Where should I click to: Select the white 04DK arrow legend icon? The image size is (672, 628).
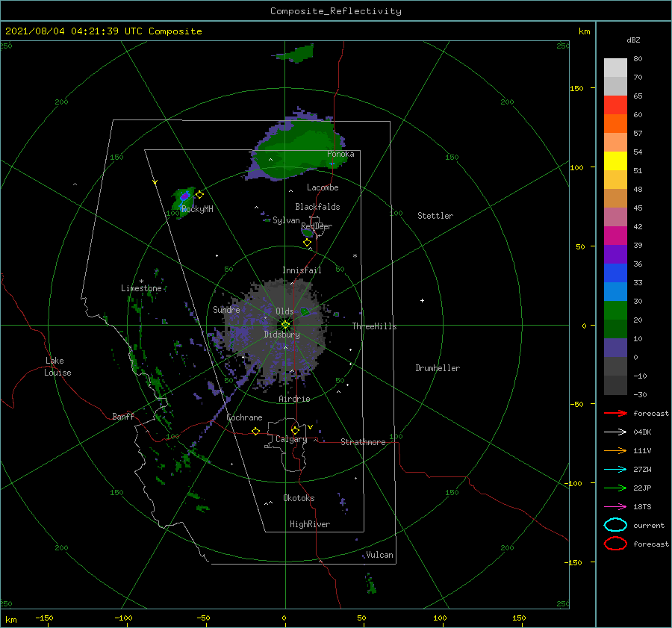(x=615, y=432)
